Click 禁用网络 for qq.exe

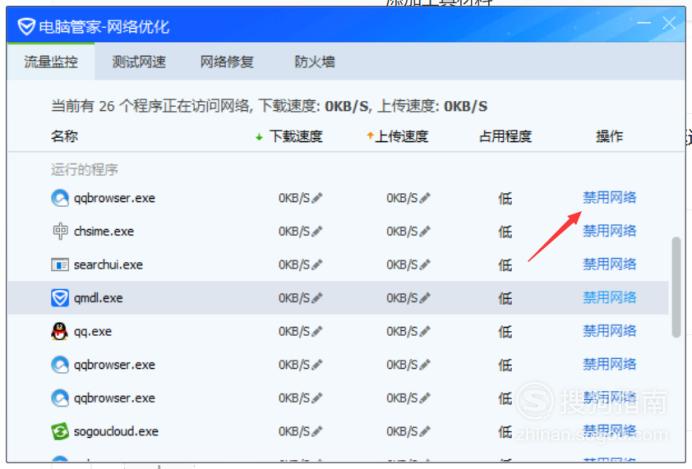609,331
